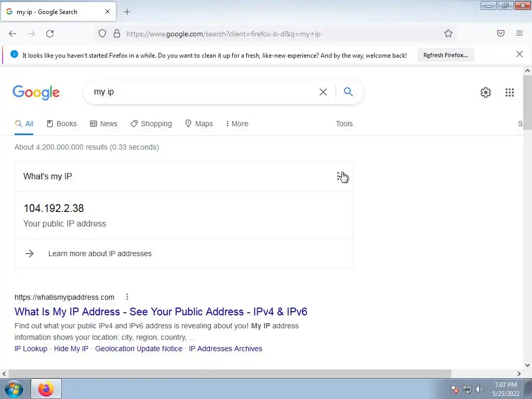This screenshot has height=399, width=532.
Task: Open the Google apps grid
Action: click(x=509, y=92)
